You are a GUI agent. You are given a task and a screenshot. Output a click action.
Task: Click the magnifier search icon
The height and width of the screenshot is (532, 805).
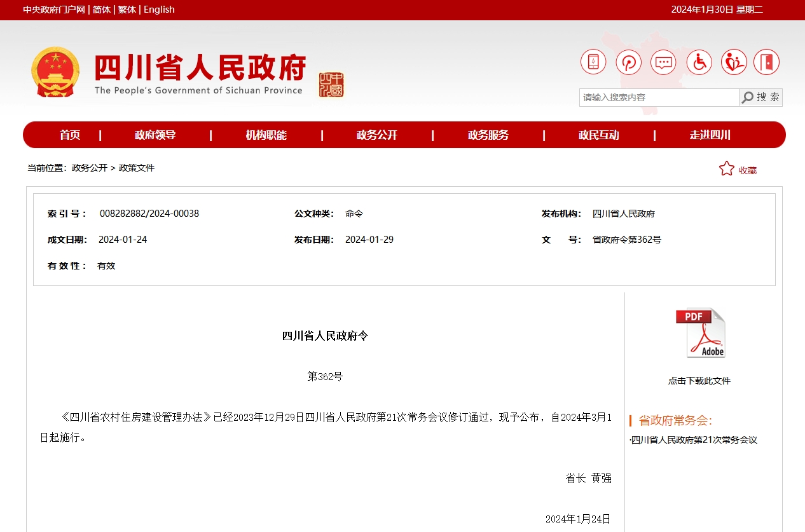[747, 97]
